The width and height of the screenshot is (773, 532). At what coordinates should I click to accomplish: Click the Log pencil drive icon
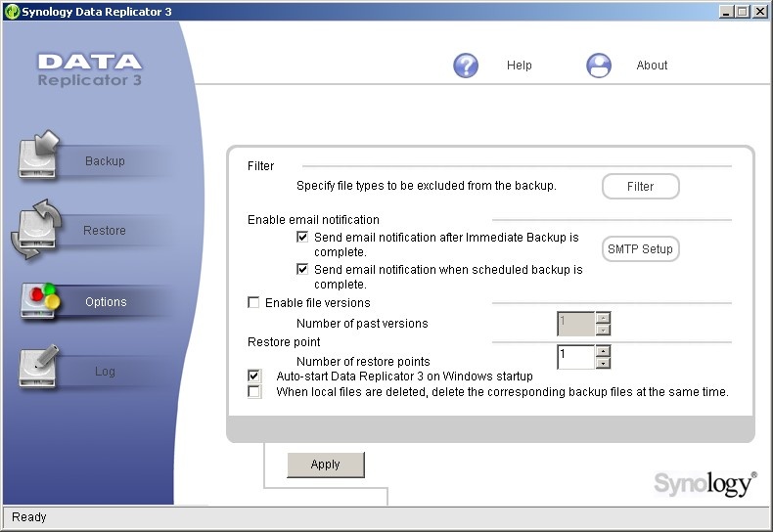point(38,366)
